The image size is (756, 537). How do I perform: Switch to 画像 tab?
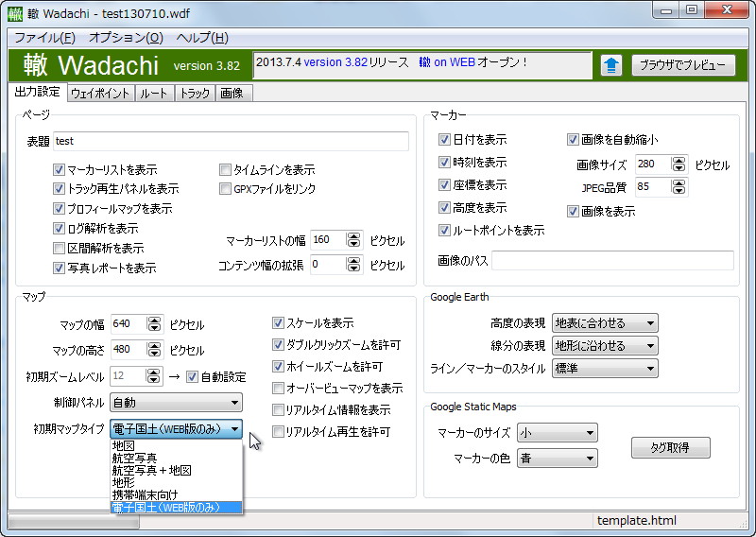(232, 93)
